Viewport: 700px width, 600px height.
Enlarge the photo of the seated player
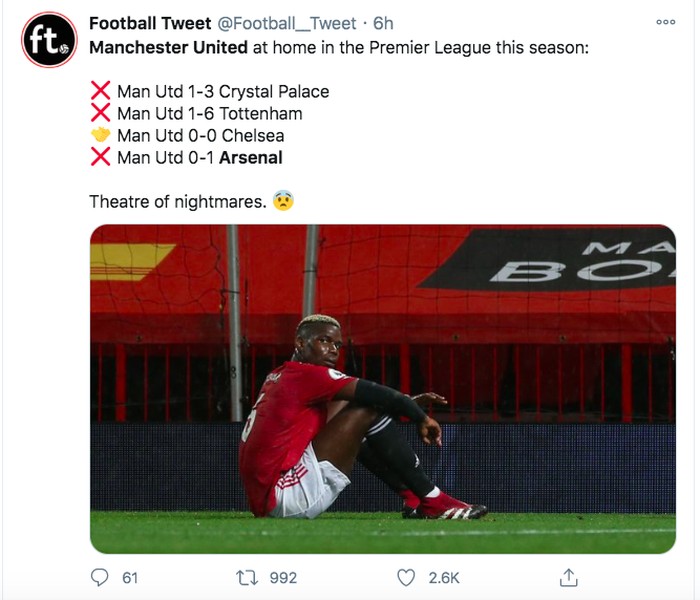(383, 388)
